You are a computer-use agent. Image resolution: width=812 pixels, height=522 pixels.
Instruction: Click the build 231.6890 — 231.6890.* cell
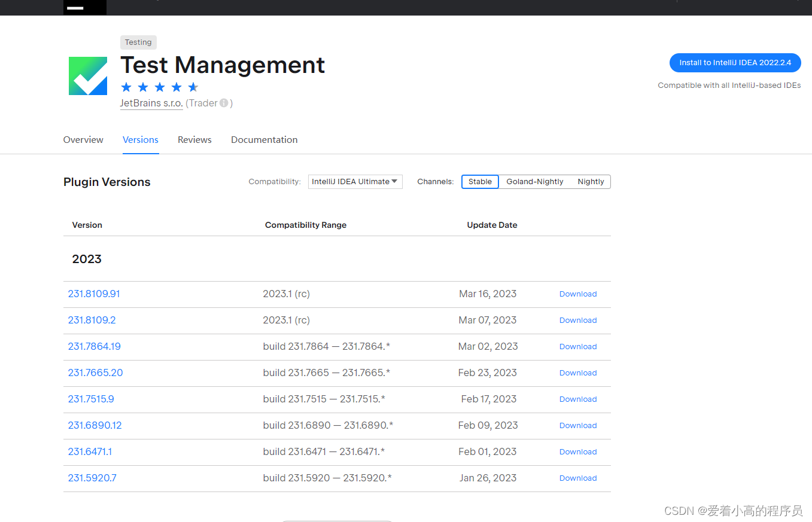pos(328,426)
